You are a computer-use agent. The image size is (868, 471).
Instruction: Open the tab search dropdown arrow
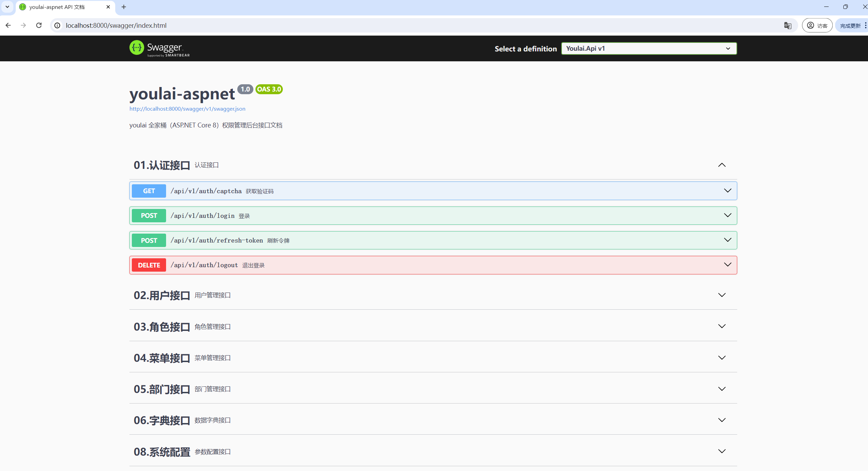pyautogui.click(x=7, y=7)
